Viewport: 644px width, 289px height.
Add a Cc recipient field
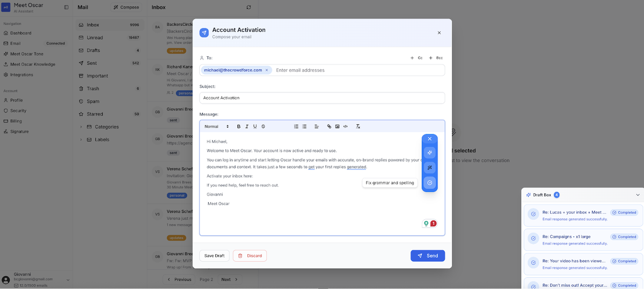[416, 57]
